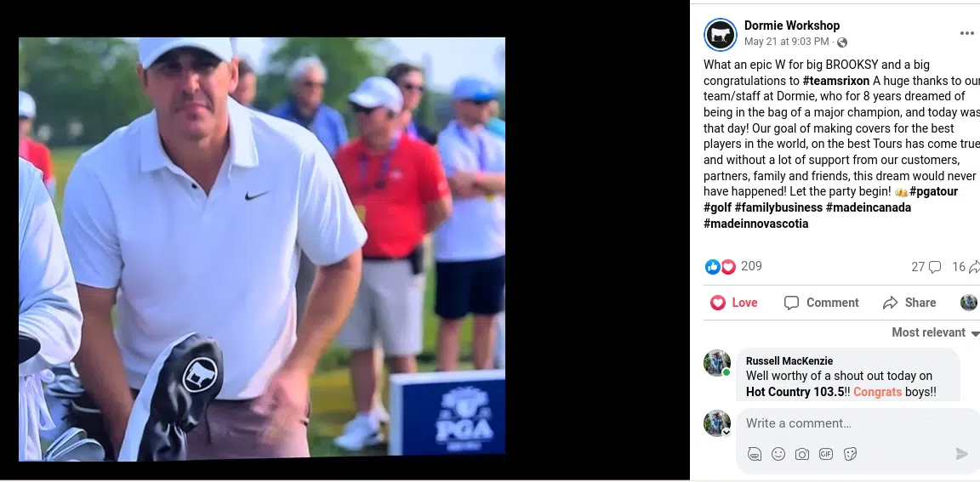Expand the Most relevant comment sorting

click(935, 332)
